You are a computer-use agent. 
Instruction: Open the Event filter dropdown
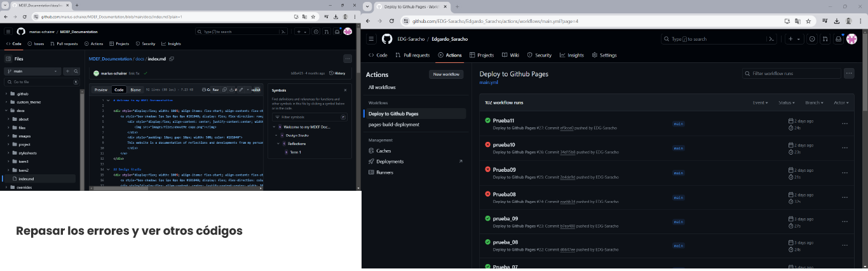pos(760,102)
